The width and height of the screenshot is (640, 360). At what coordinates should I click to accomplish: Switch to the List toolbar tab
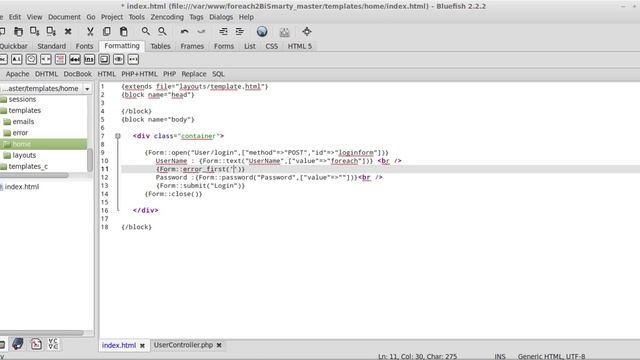pos(250,46)
